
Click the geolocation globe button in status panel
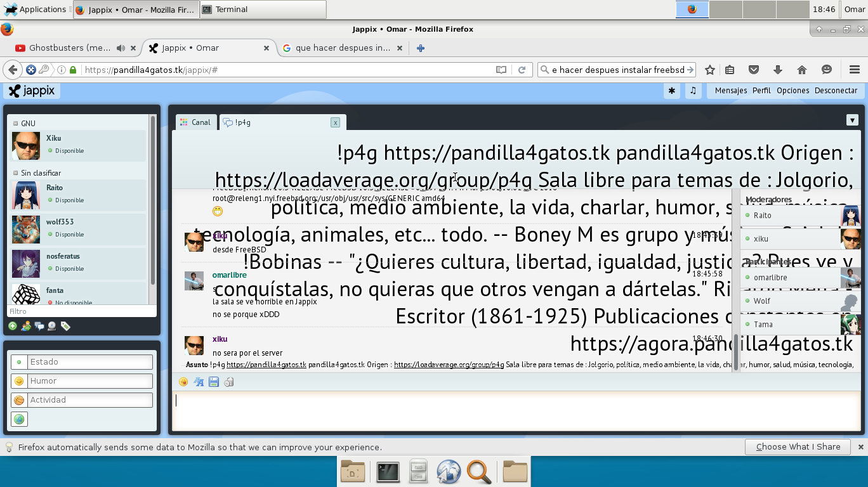point(19,419)
